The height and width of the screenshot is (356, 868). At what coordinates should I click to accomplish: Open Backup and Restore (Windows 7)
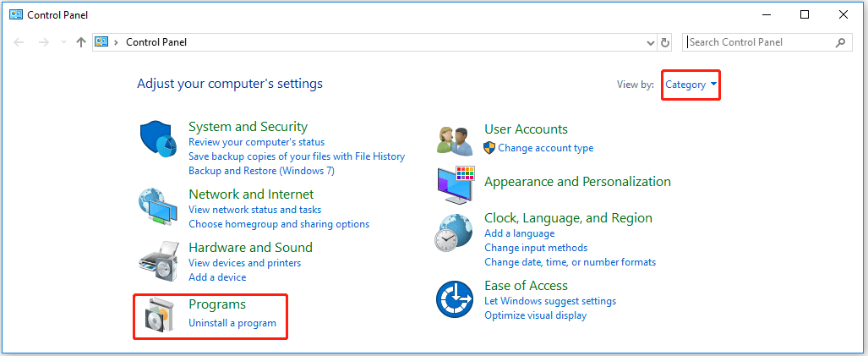point(261,171)
